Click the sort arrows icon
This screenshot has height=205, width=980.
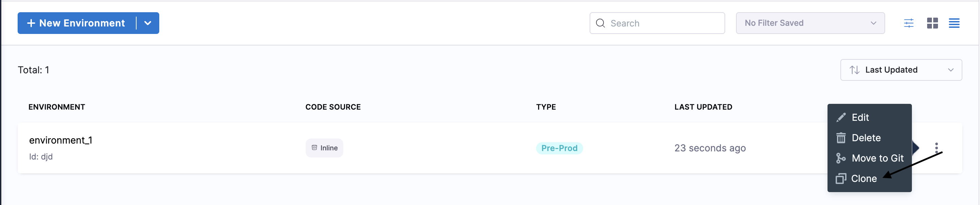point(855,70)
